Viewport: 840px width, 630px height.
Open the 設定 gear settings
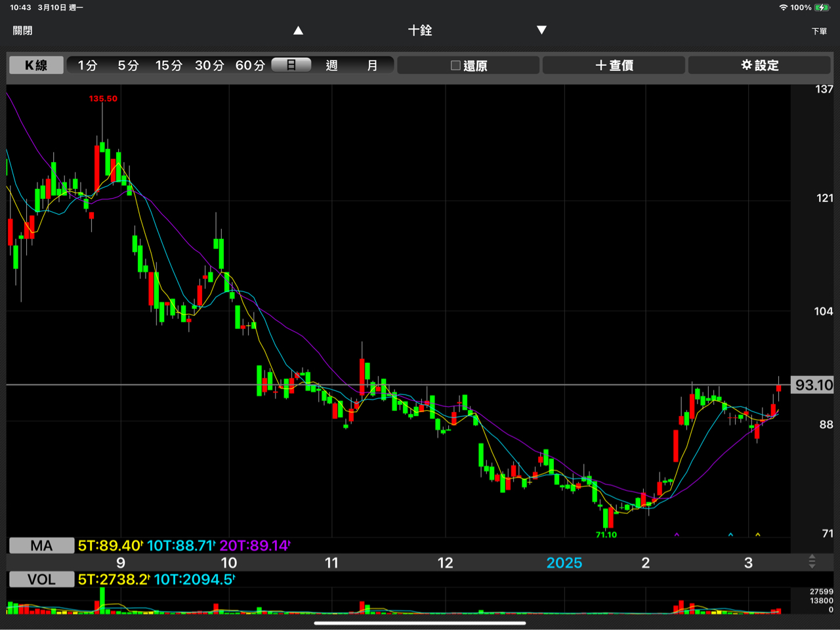coord(759,65)
